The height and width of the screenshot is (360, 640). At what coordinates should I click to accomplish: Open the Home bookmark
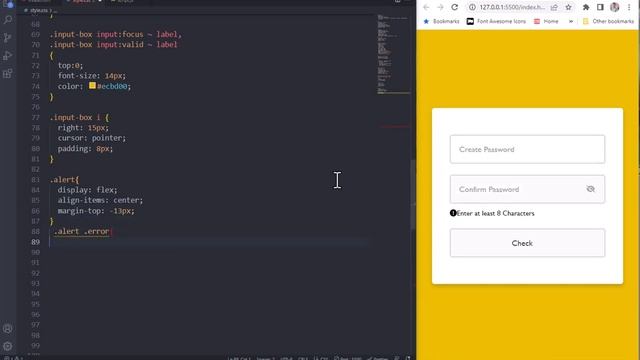tap(546, 21)
